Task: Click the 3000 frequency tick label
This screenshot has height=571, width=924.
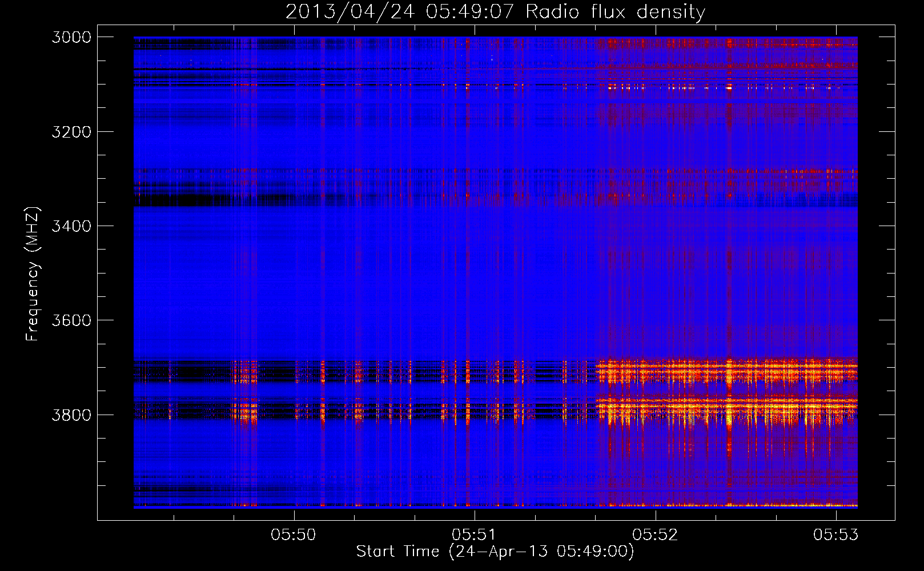Action: click(x=71, y=37)
